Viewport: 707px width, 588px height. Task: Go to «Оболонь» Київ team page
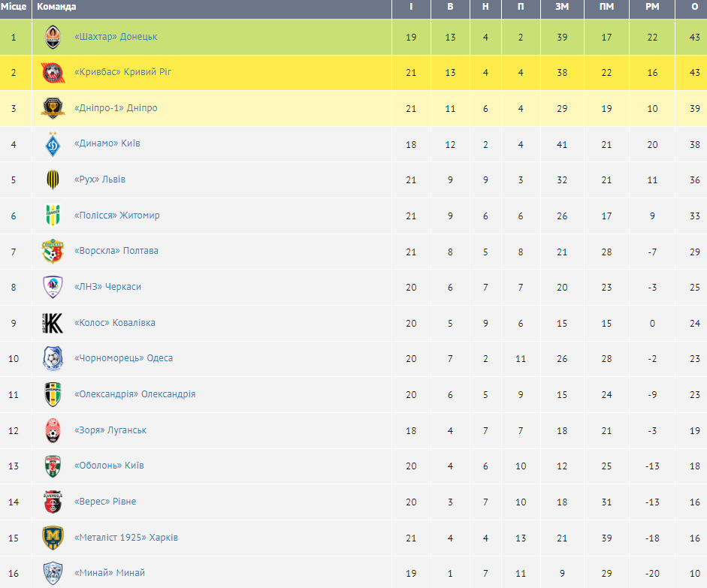109,466
